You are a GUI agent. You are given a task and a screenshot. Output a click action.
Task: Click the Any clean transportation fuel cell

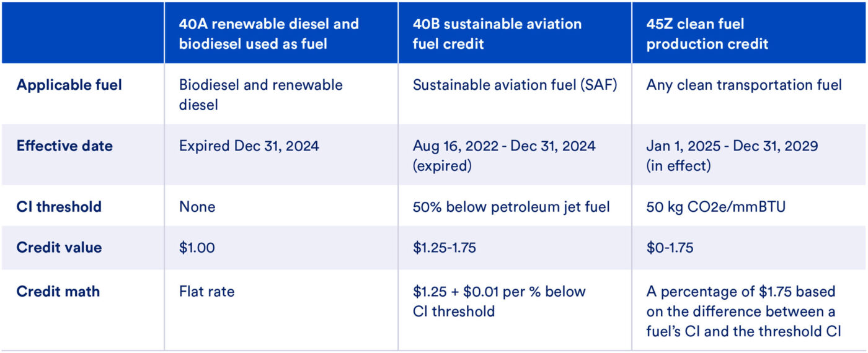coord(744,85)
